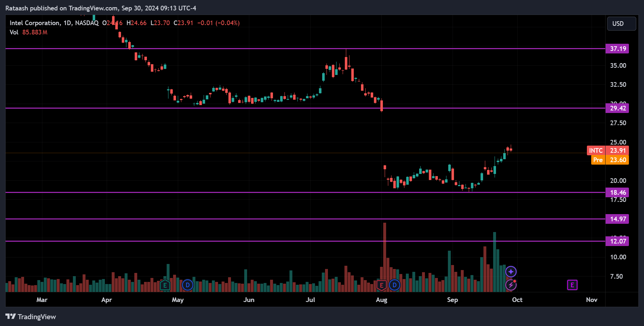The height and width of the screenshot is (326, 644).
Task: Click the Intel Corporation, 1D, NASDAQ title
Action: point(54,23)
